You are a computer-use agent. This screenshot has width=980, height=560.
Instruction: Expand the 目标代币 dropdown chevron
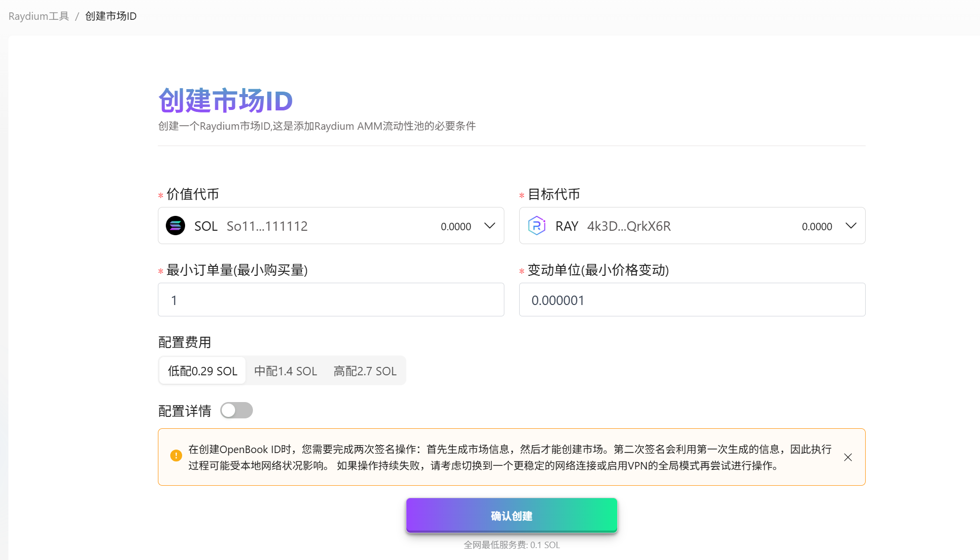[x=851, y=226]
